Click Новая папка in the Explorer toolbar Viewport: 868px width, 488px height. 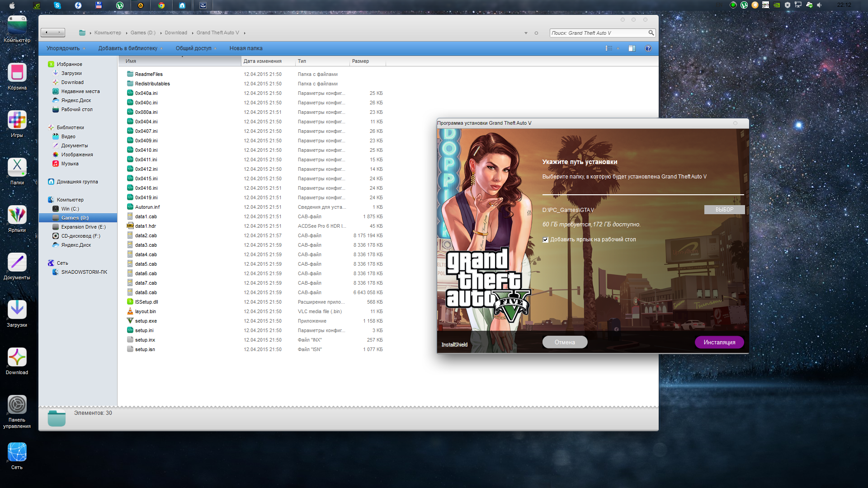click(x=246, y=48)
